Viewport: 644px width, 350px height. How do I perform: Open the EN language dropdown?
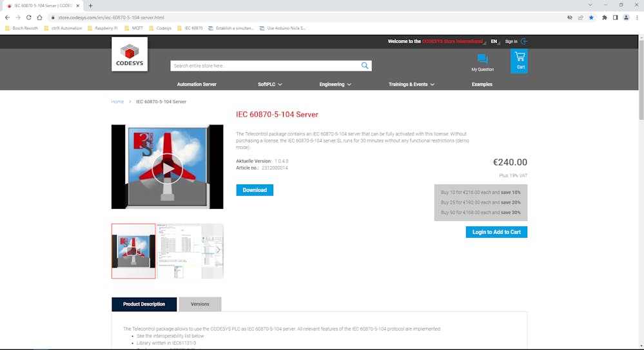tap(495, 41)
